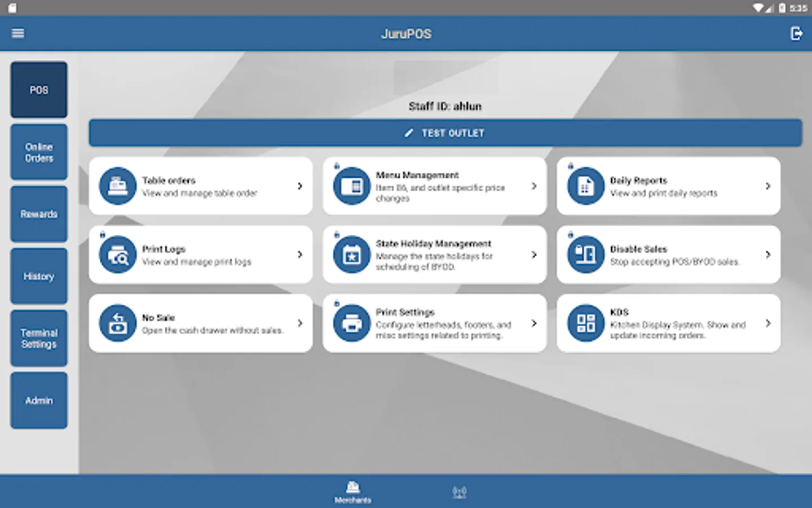Click the Wi-Fi signal icon in status bar

click(758, 8)
